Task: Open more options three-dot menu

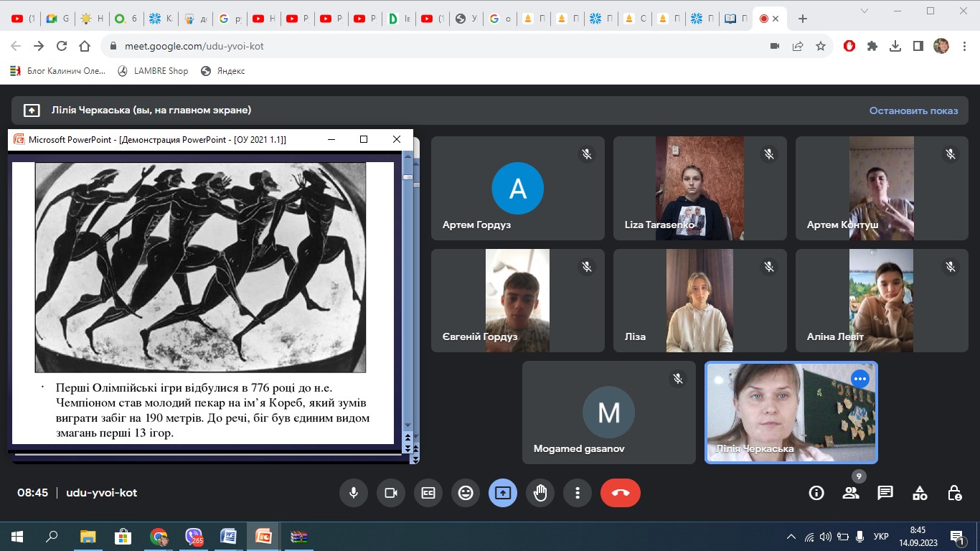Action: [x=578, y=493]
